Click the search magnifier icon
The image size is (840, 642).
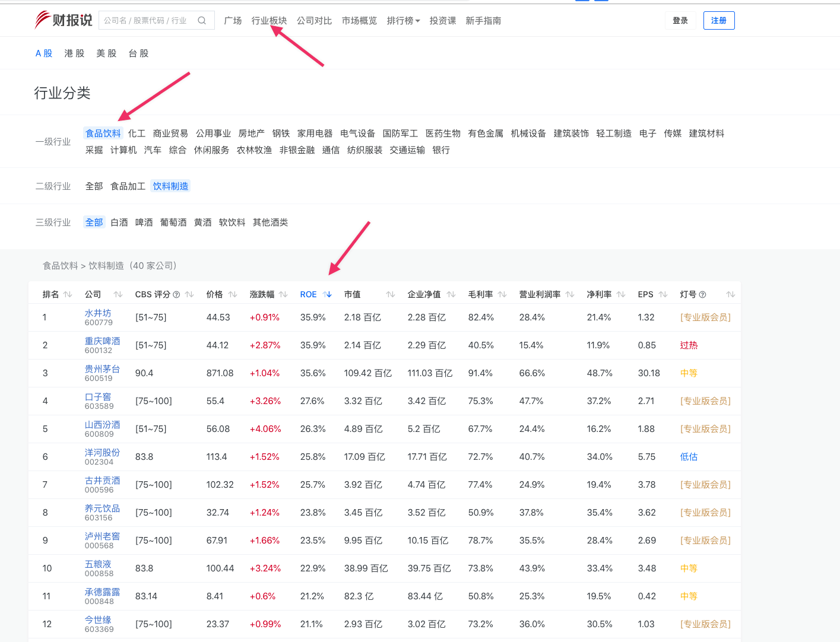[202, 21]
